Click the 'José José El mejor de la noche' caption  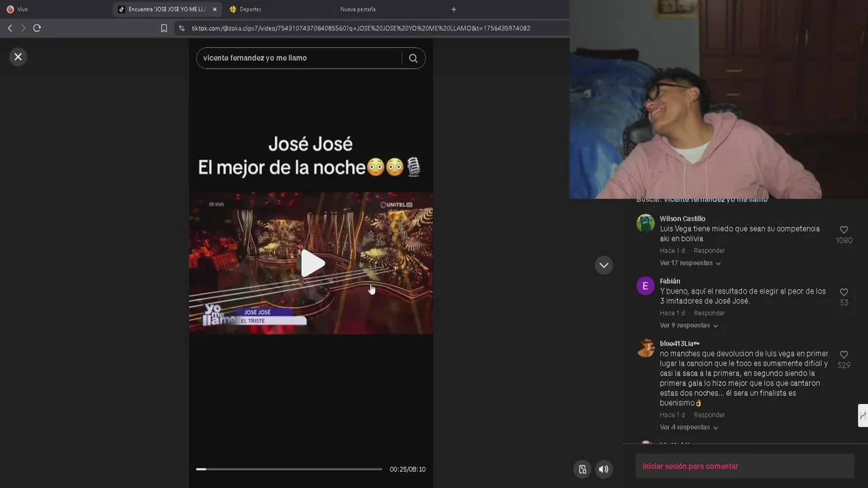click(x=311, y=156)
